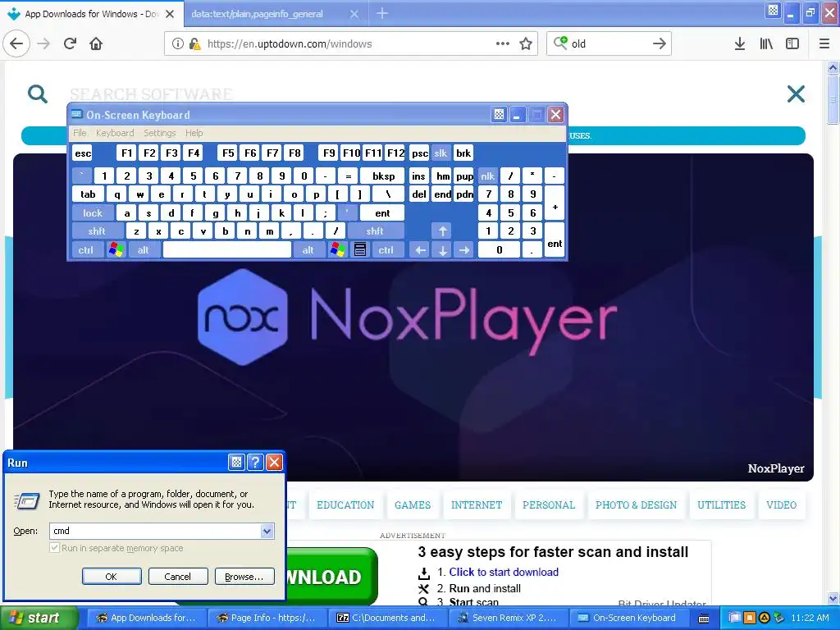Click the NoxPlayer banner image
Screen dimensions: 840x630
tap(413, 317)
